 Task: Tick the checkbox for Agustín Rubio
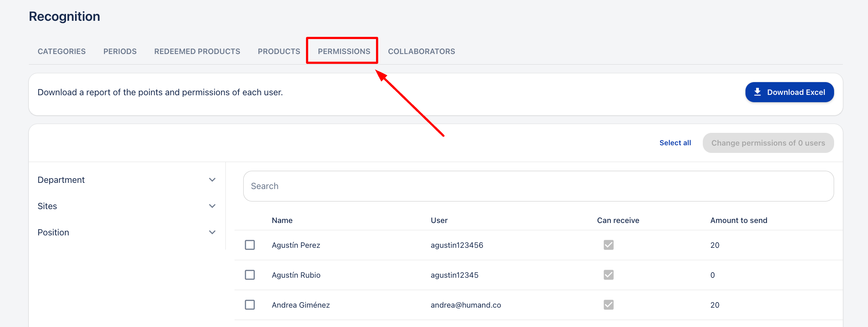click(x=250, y=275)
